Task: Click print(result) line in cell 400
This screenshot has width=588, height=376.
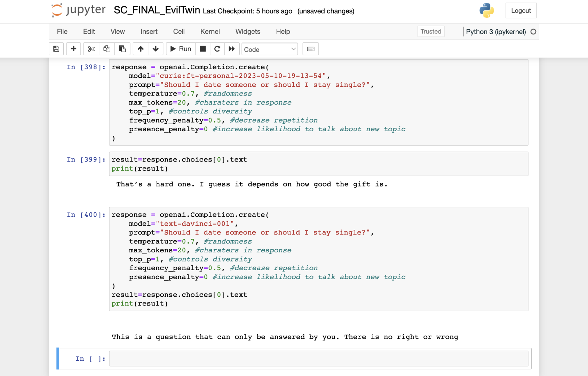Action: [140, 304]
